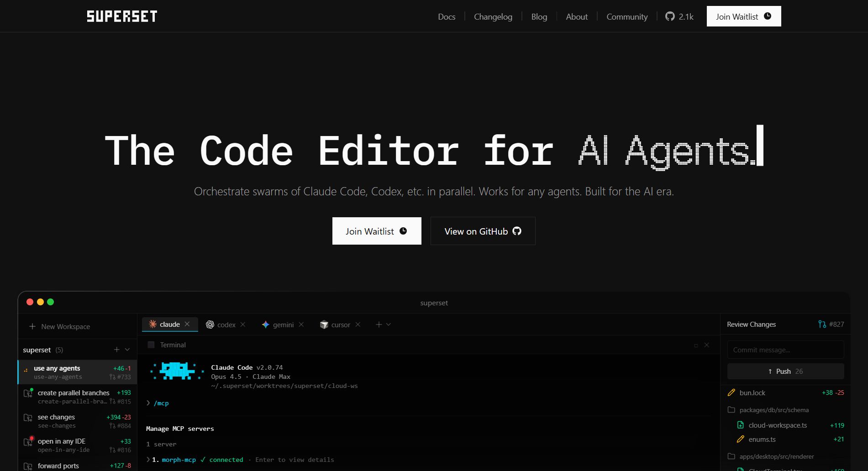The width and height of the screenshot is (868, 471).
Task: Click the pencil icon beside bun.lock
Action: tap(731, 392)
